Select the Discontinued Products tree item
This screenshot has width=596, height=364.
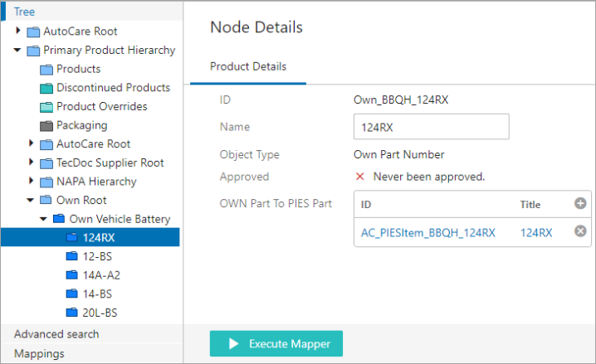113,88
